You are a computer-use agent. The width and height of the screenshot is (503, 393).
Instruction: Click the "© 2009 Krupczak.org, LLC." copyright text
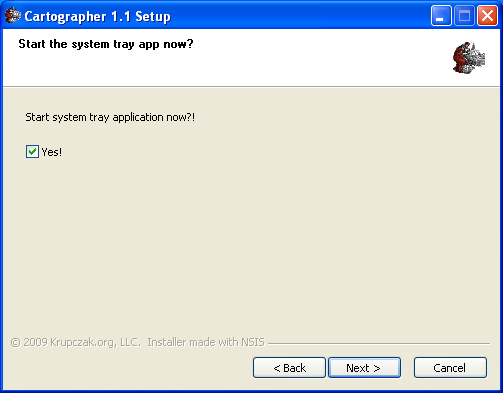coord(76,342)
